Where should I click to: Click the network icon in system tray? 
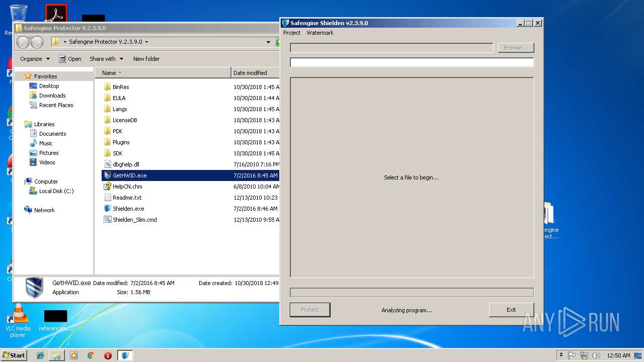pos(584,355)
